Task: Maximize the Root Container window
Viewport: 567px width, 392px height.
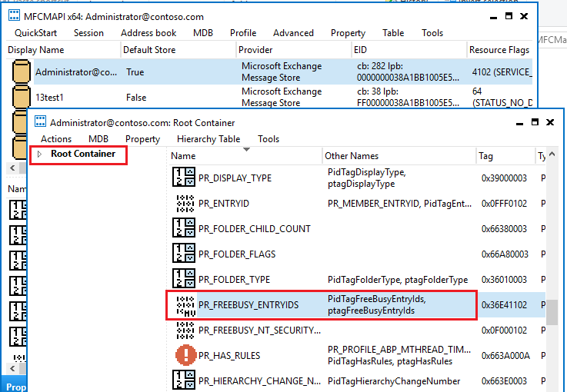Action: (535, 122)
